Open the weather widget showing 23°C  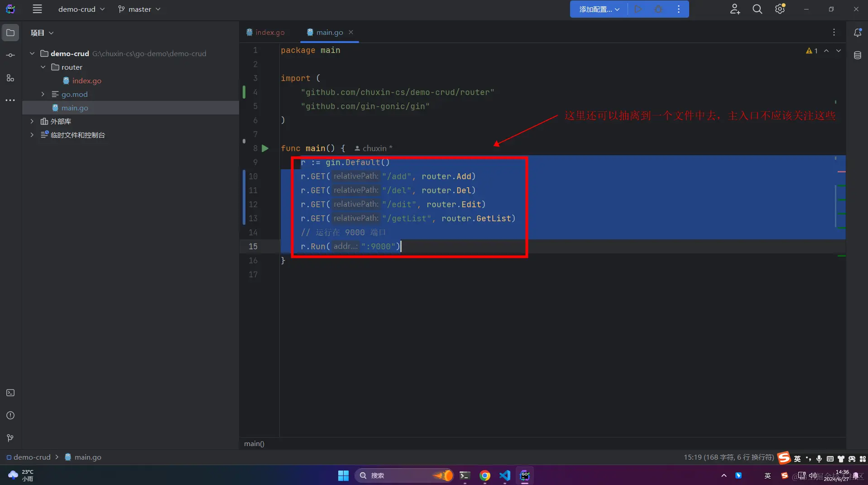point(21,475)
